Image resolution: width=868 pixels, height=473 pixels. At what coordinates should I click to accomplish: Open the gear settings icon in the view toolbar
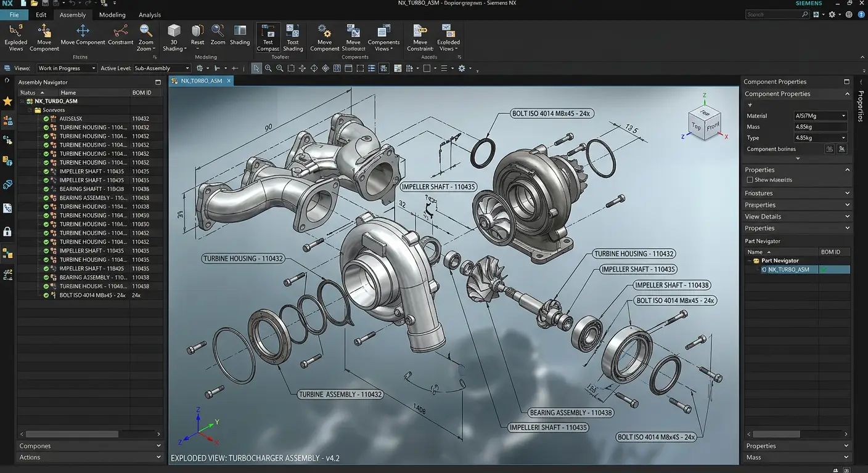[x=462, y=68]
